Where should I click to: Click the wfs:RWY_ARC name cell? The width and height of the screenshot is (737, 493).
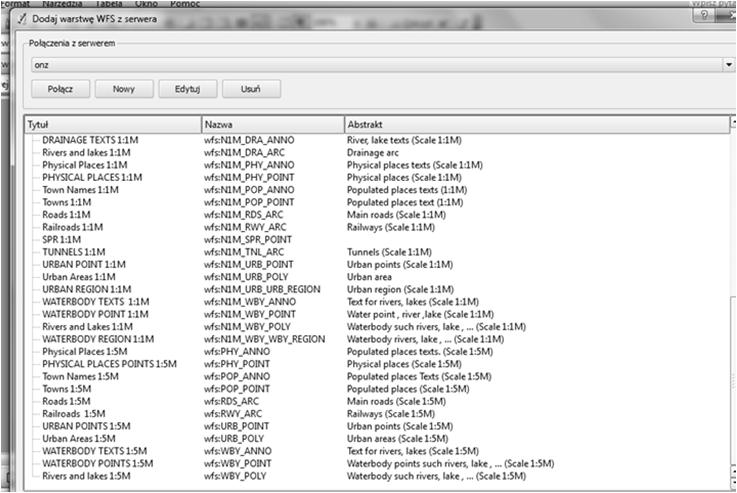[233, 414]
